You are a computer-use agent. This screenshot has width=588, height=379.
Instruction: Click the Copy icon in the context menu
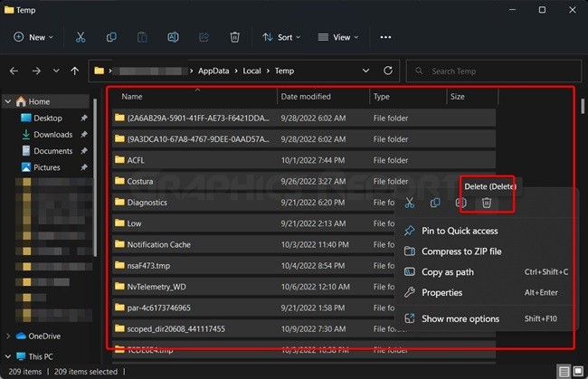click(435, 203)
